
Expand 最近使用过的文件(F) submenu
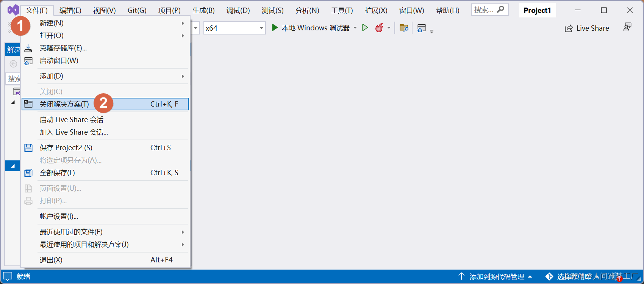(105, 232)
